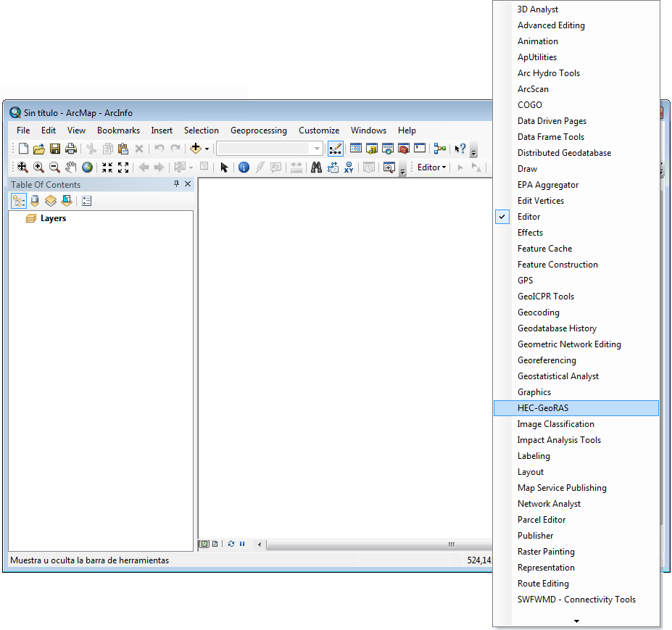Image resolution: width=672 pixels, height=630 pixels.
Task: Open the ArcToolbox red toolbox icon
Action: (404, 149)
